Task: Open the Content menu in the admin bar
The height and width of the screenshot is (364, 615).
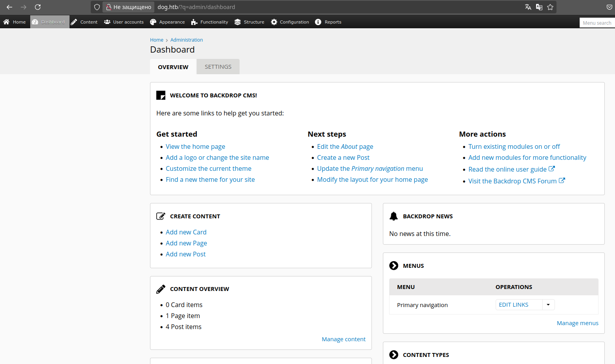Action: point(89,22)
